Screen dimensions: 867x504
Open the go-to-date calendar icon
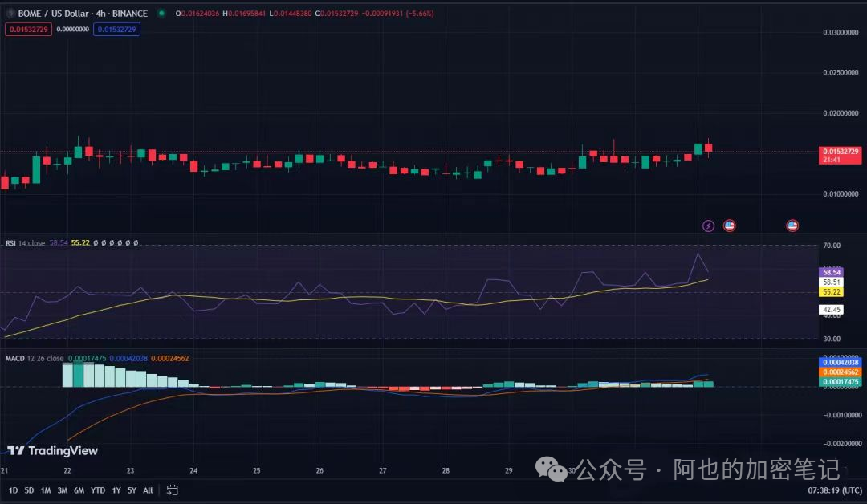[173, 490]
